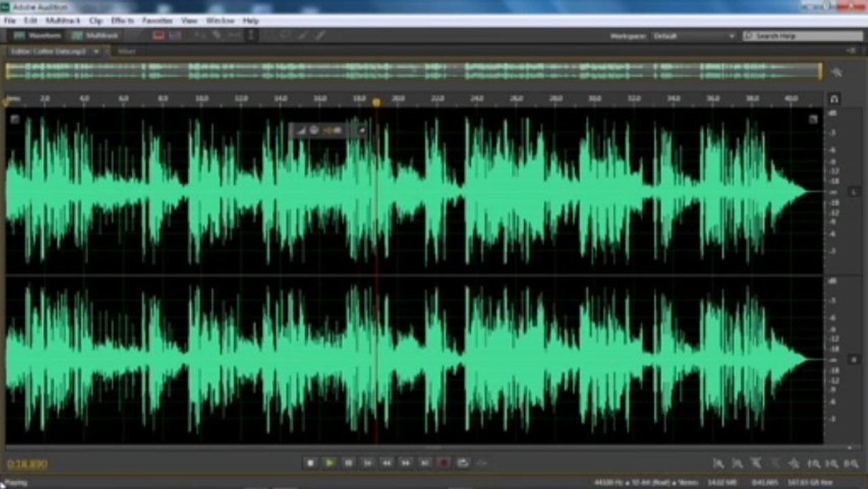Click Zoom In at In Point
The width and height of the screenshot is (868, 489).
[x=813, y=463]
